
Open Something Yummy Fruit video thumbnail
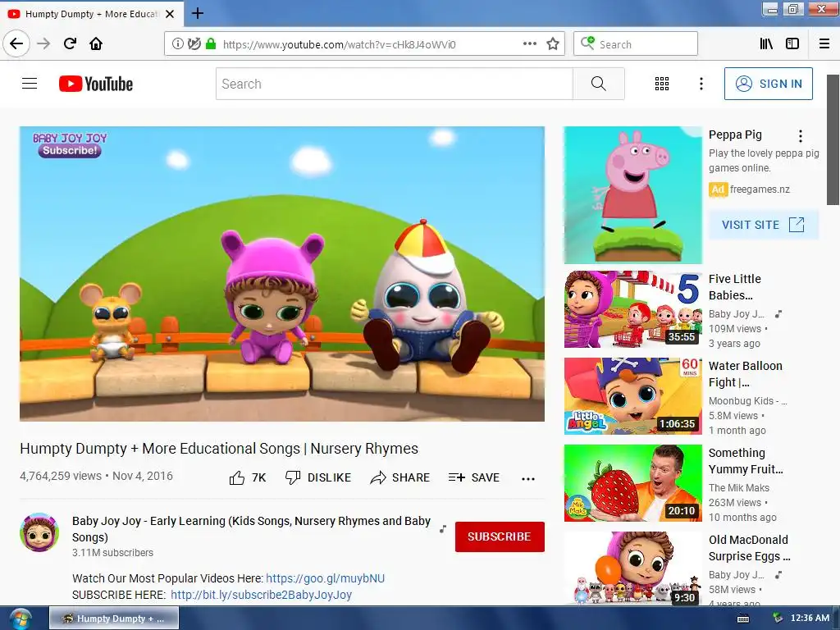click(x=632, y=482)
